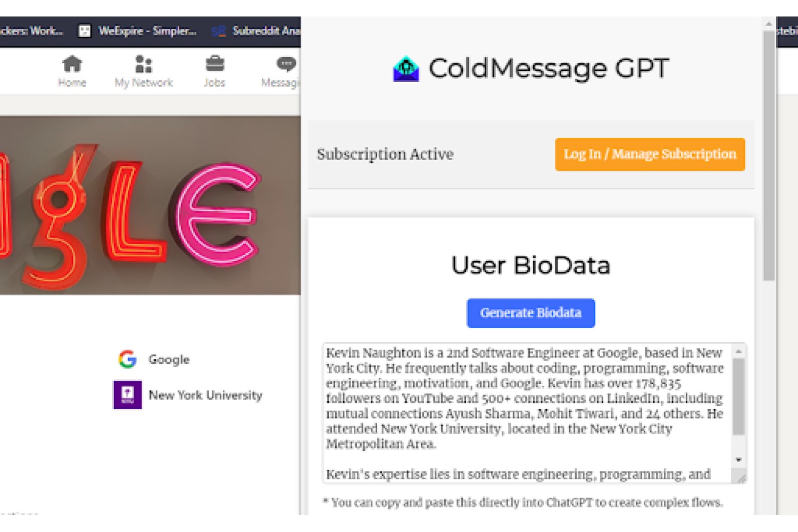Click the biodata textarea scrollbar thumb
This screenshot has height=532, width=798.
tap(738, 397)
